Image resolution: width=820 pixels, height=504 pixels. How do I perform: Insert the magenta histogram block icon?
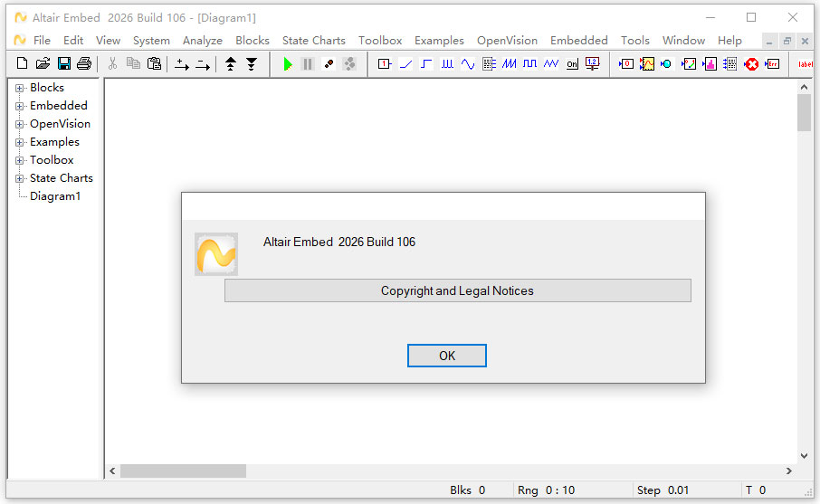click(710, 63)
